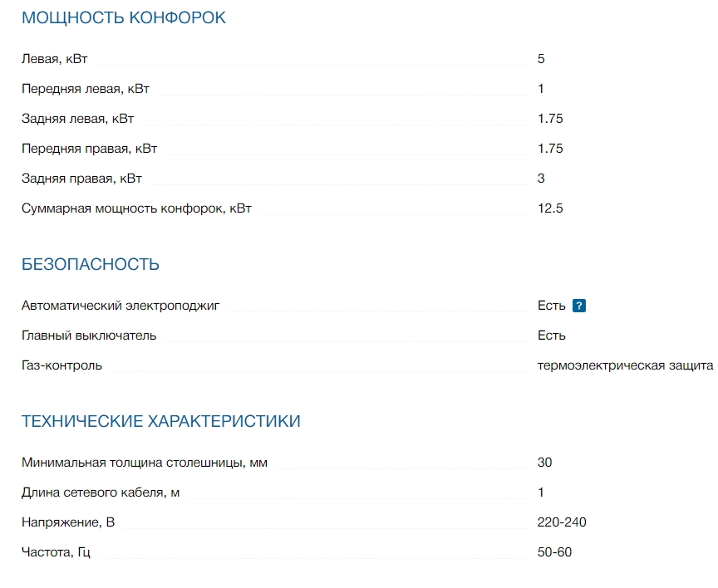718x588 pixels.
Task: Click the "Безопасность" section heading
Action: tap(91, 265)
